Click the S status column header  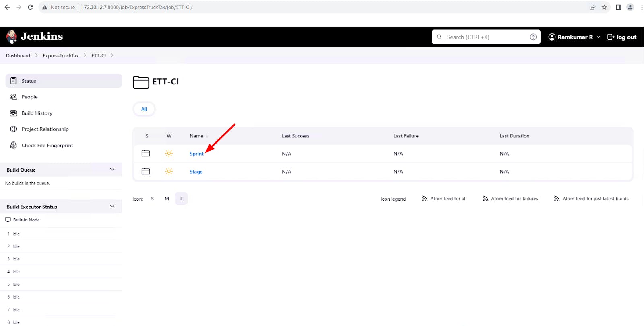pyautogui.click(x=147, y=136)
